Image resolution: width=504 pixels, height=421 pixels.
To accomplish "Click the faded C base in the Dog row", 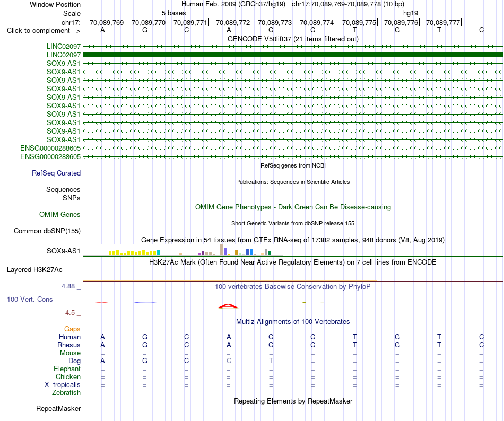I will click(229, 361).
